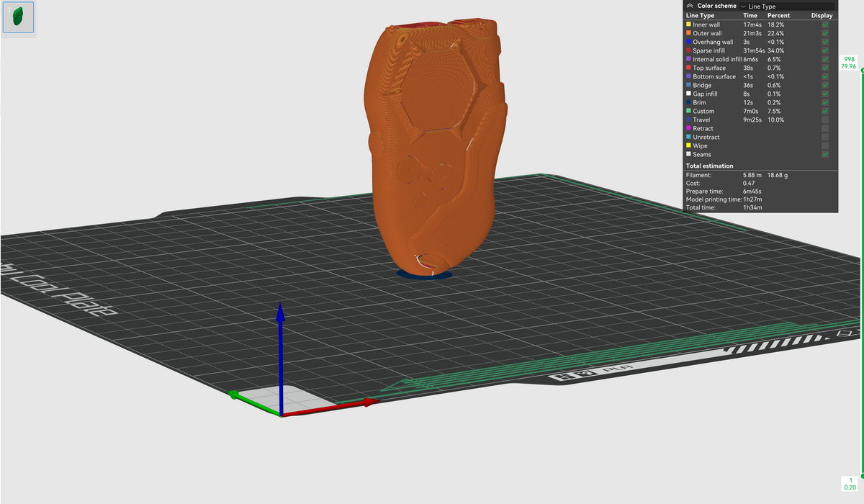Click the yellow Inner wall color swatch
The width and height of the screenshot is (864, 504).
688,24
